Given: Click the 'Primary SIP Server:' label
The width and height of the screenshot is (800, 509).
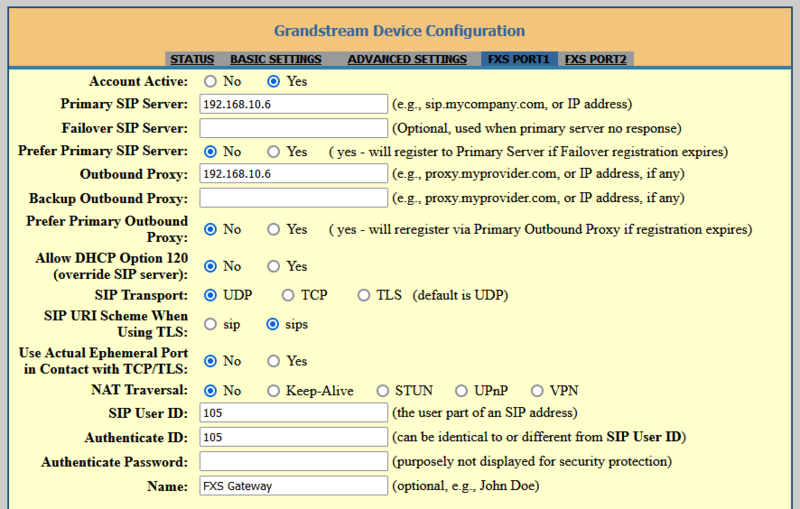Looking at the screenshot, I should [124, 104].
